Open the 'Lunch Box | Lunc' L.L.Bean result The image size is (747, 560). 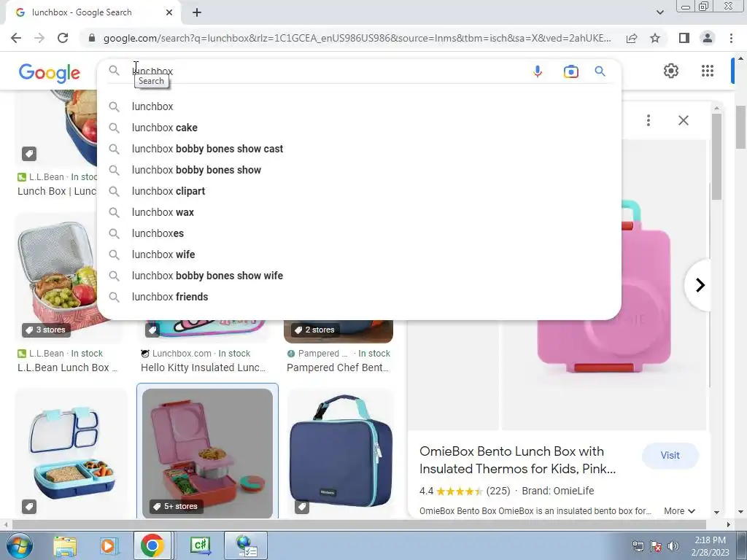[57, 192]
